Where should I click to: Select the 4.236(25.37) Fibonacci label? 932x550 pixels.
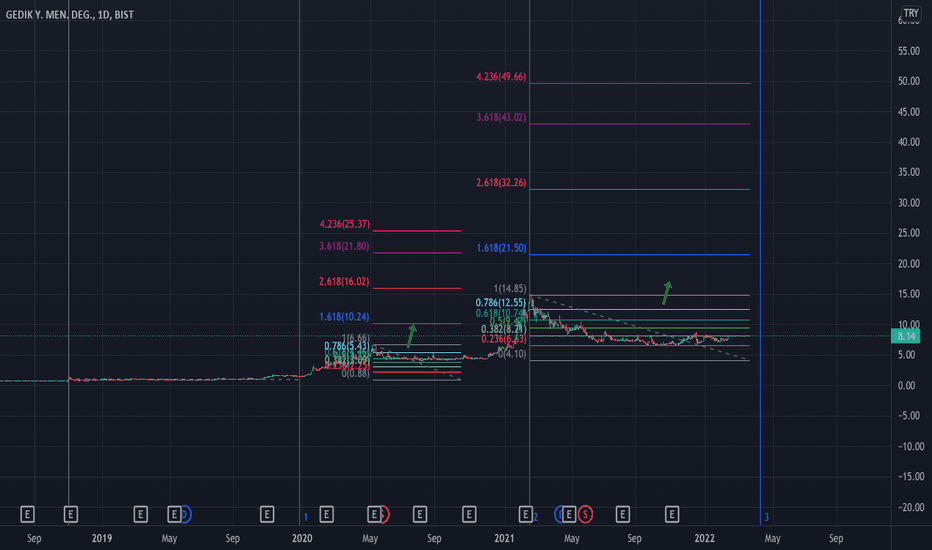click(345, 224)
